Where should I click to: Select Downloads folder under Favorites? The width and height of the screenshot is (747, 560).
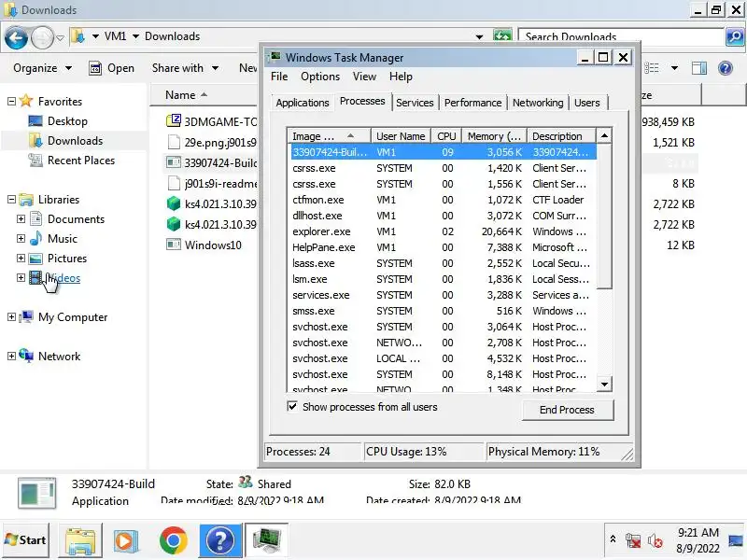pyautogui.click(x=35, y=141)
